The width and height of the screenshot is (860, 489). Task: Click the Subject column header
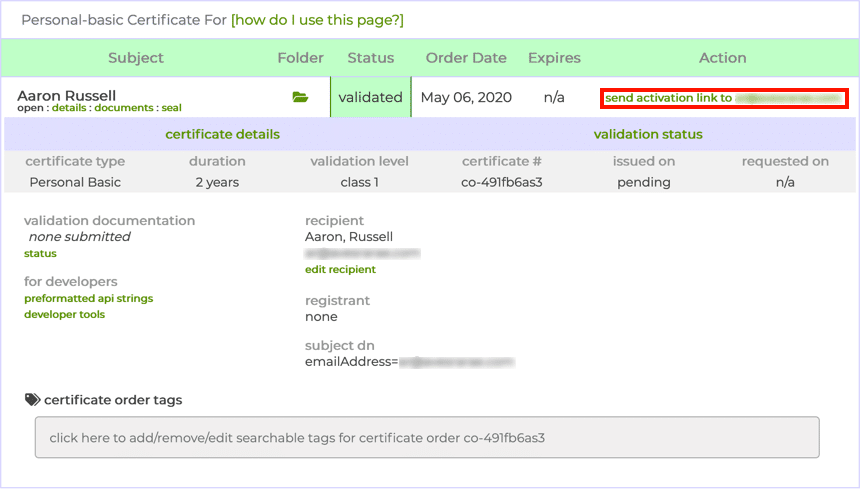(135, 58)
